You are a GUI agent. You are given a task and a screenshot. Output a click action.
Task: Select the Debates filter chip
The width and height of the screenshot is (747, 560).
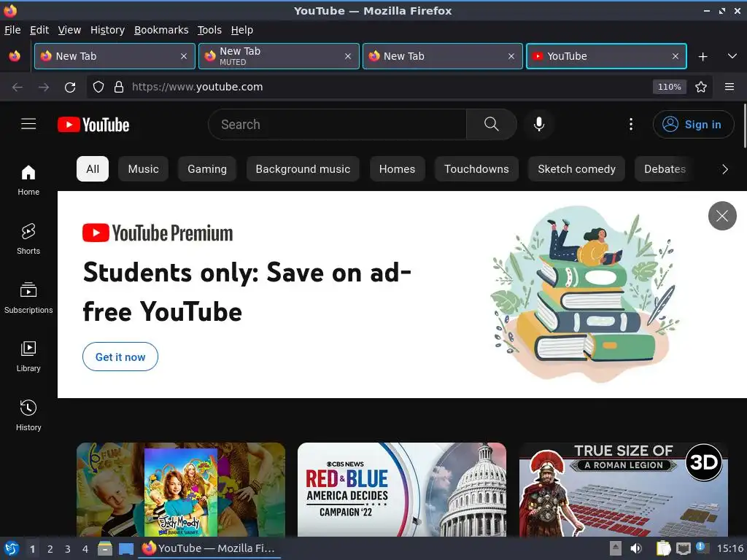(665, 169)
